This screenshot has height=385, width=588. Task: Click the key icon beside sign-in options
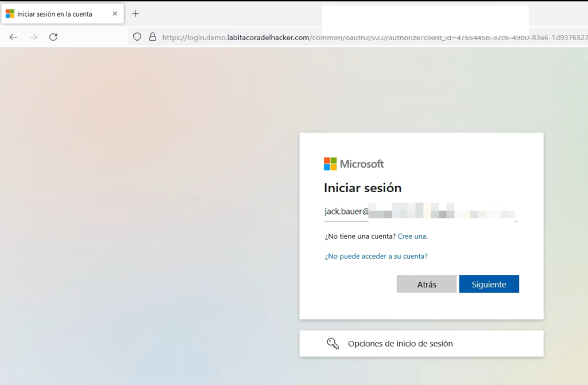point(332,343)
